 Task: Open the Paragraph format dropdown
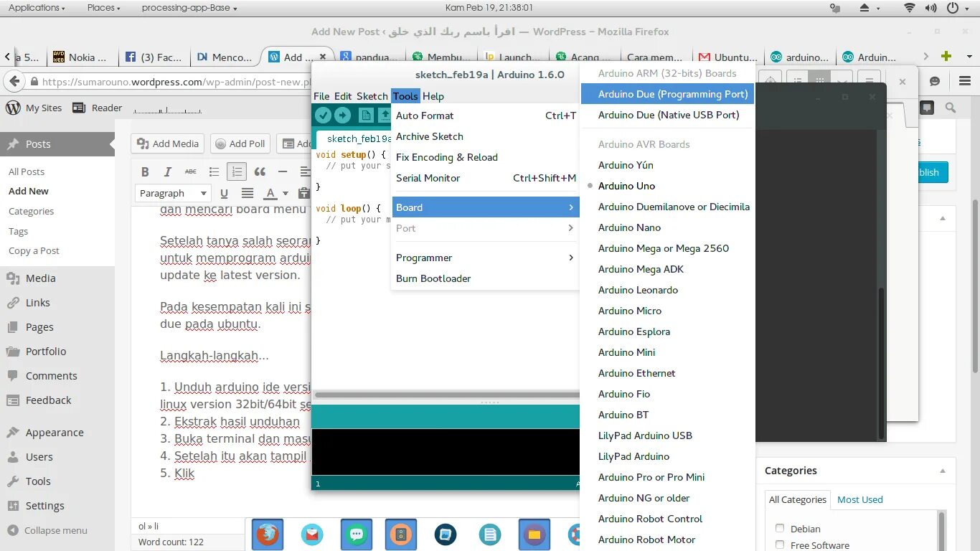[x=172, y=193]
